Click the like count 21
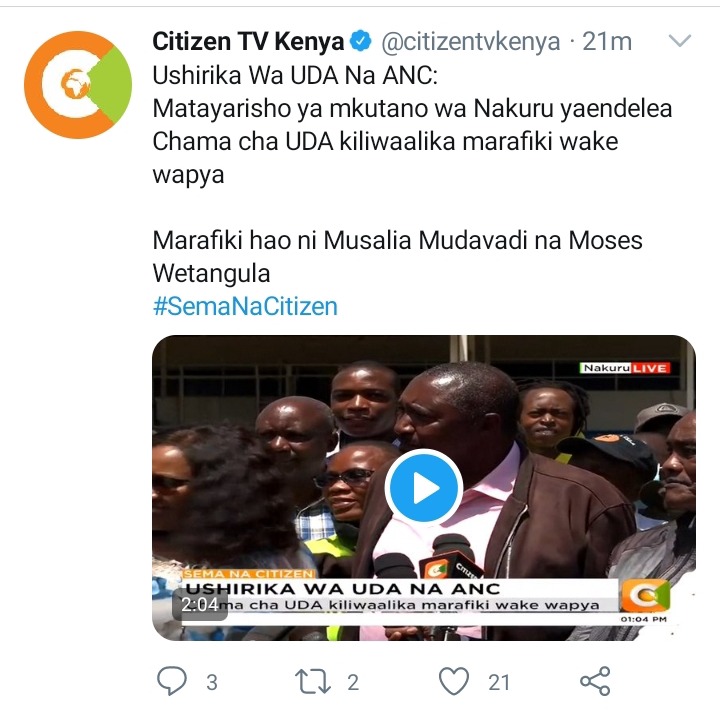Image resolution: width=720 pixels, height=714 pixels. [x=499, y=682]
